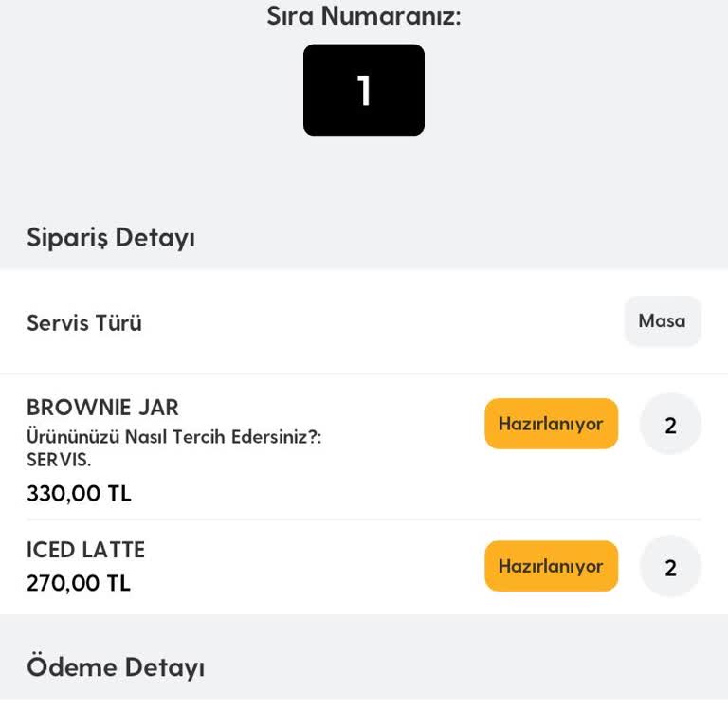
Task: Click the Brownie Jar quantity circle
Action: tap(670, 425)
